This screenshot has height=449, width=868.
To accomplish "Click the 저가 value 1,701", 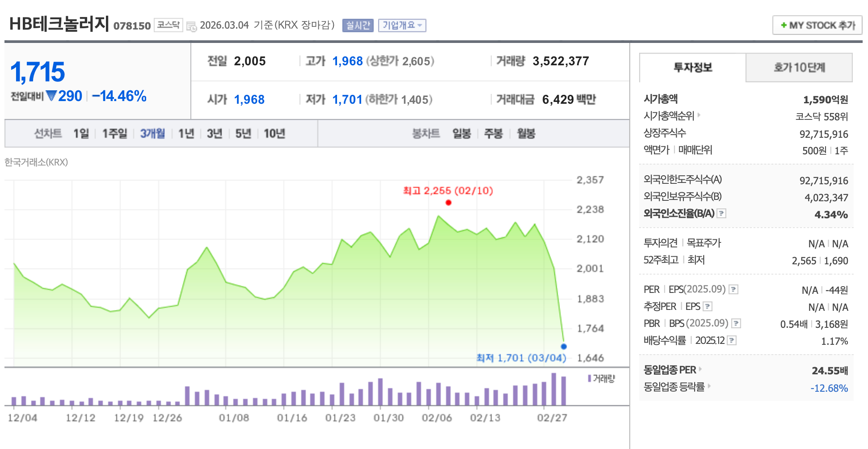I will [x=347, y=99].
